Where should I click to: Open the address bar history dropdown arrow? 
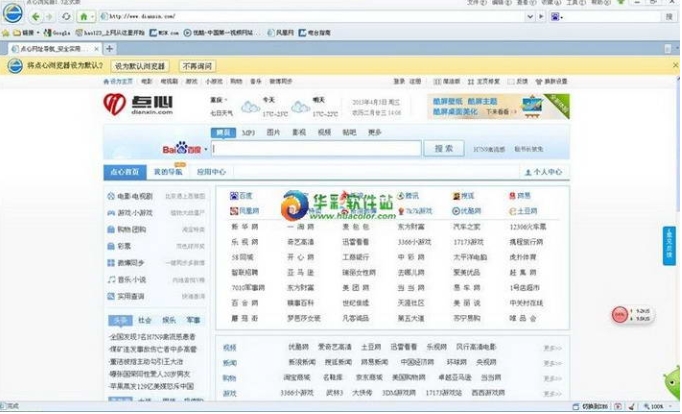pyautogui.click(x=530, y=17)
